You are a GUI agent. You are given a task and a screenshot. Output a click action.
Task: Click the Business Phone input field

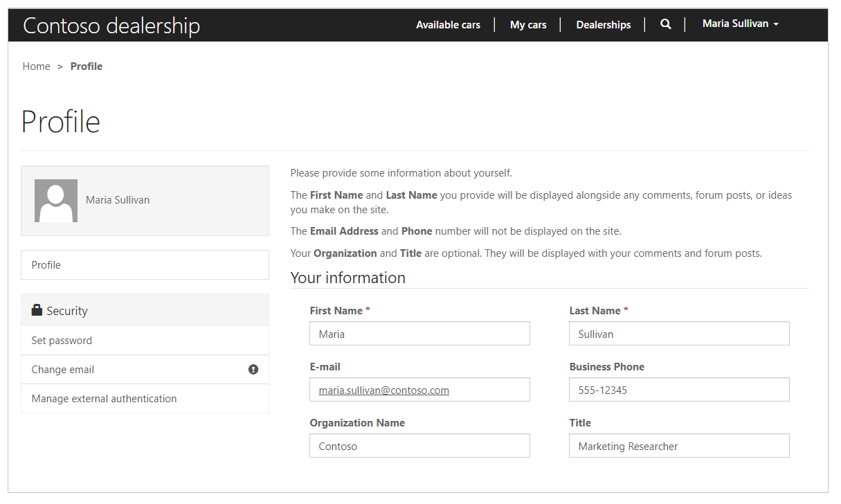tap(679, 390)
